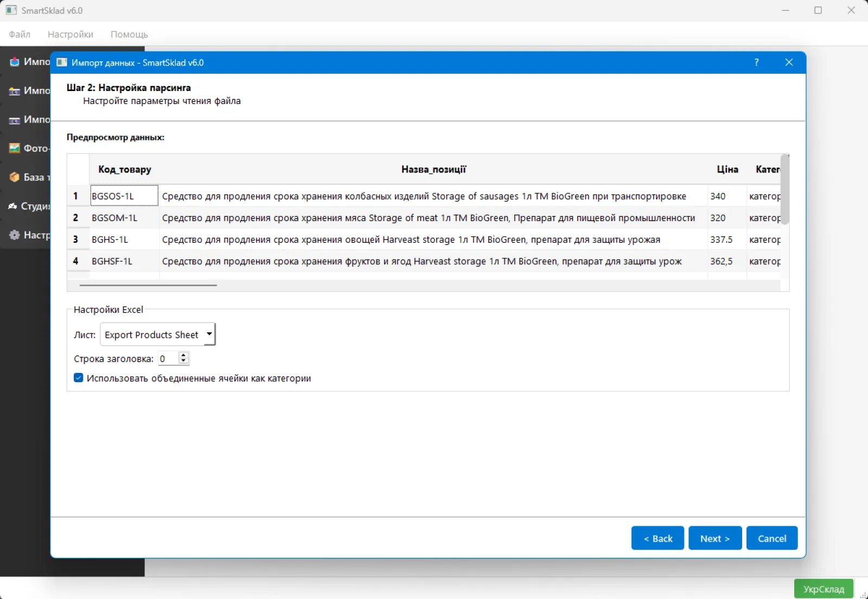Screen dimensions: 868x599
Task: Select row header number 4
Action: point(78,261)
